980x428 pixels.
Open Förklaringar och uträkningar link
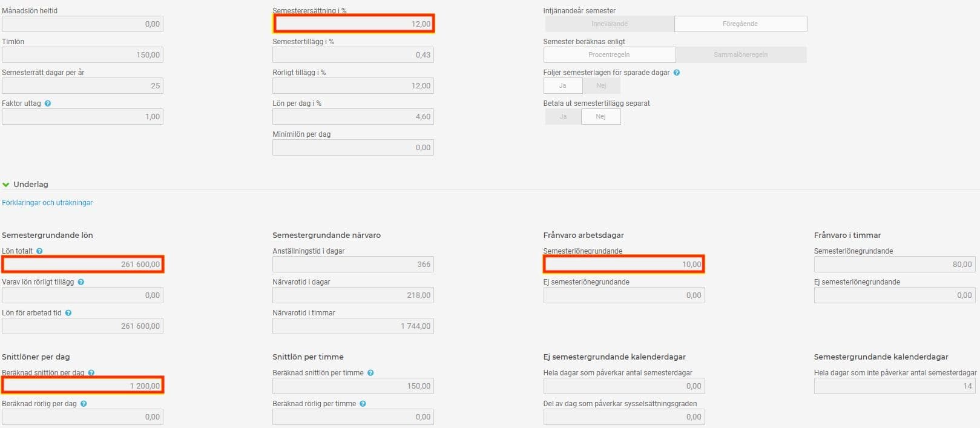click(x=47, y=203)
